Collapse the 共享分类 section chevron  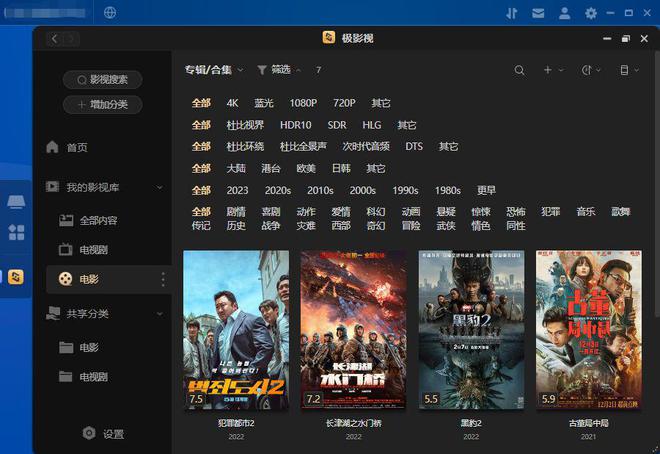160,313
